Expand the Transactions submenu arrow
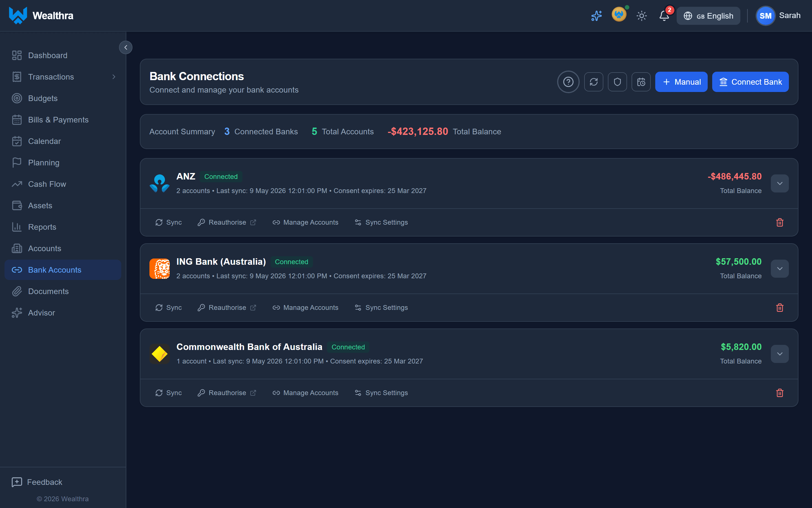Image resolution: width=812 pixels, height=508 pixels. (x=114, y=77)
